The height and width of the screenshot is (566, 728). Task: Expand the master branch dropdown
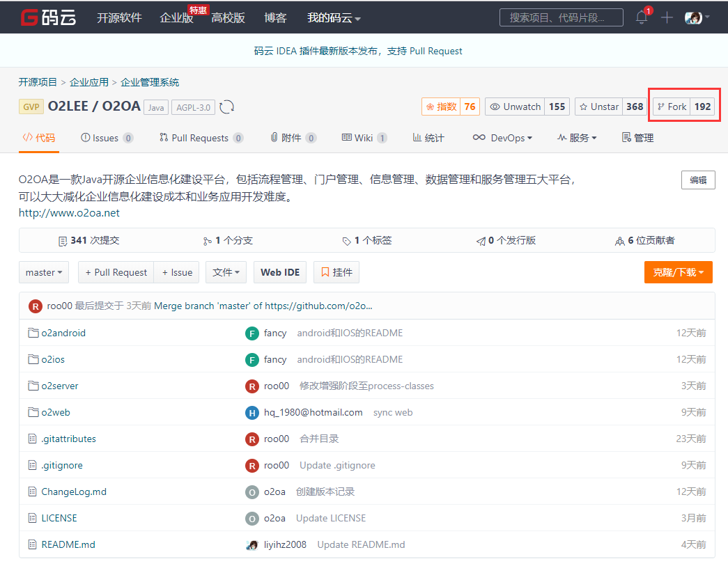[43, 272]
